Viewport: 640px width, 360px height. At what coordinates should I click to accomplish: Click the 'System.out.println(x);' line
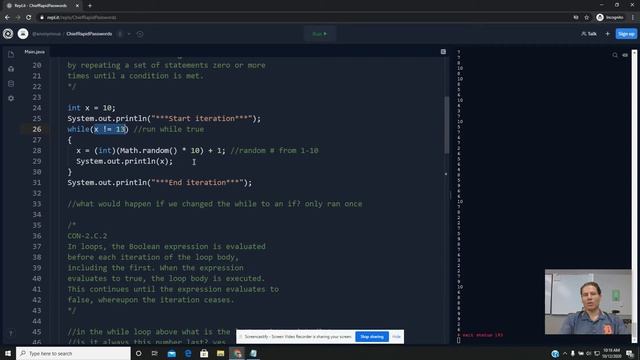(124, 161)
